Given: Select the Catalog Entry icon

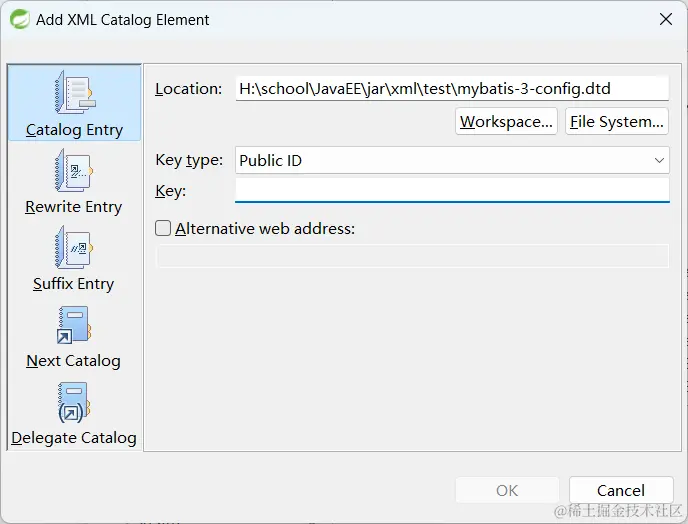Looking at the screenshot, I should tap(74, 94).
